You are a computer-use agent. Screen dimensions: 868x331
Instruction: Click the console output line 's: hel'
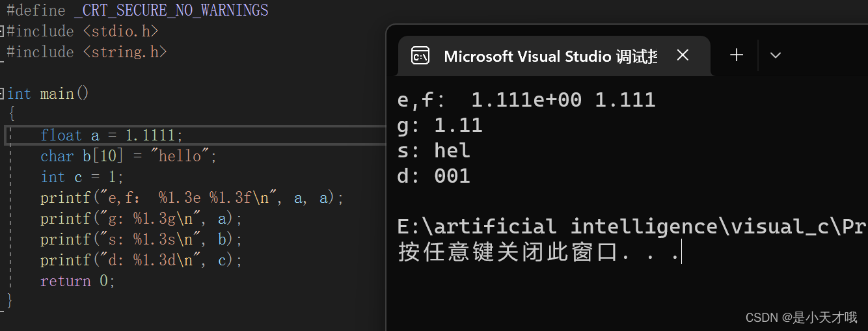pyautogui.click(x=433, y=151)
